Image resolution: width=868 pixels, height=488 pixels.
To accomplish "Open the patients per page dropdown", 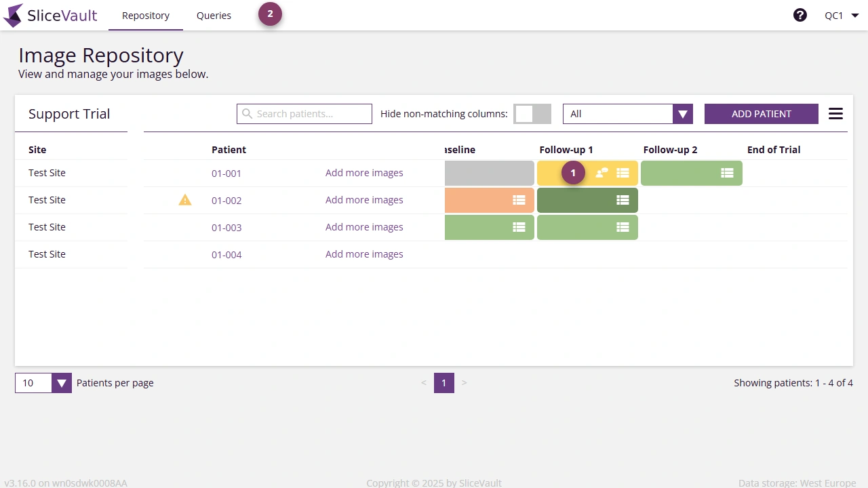I will point(62,383).
